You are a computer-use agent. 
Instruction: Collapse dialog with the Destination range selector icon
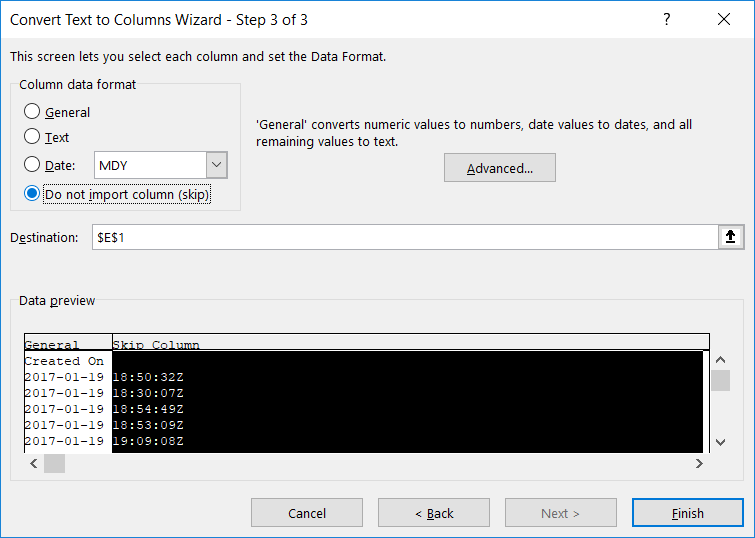click(730, 237)
